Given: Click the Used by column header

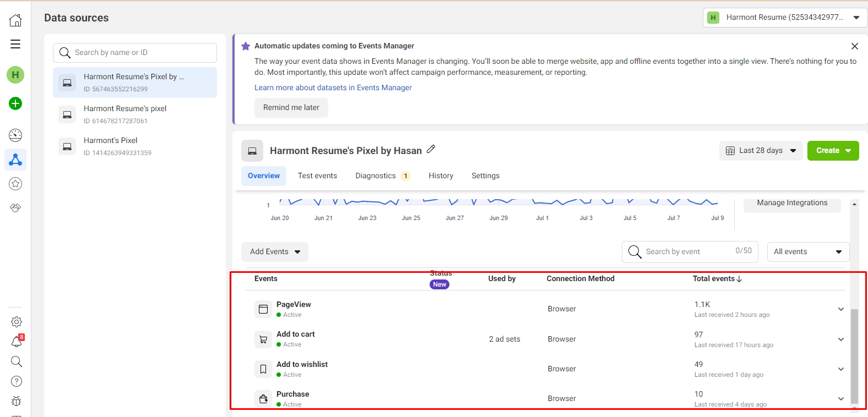Looking at the screenshot, I should (502, 279).
